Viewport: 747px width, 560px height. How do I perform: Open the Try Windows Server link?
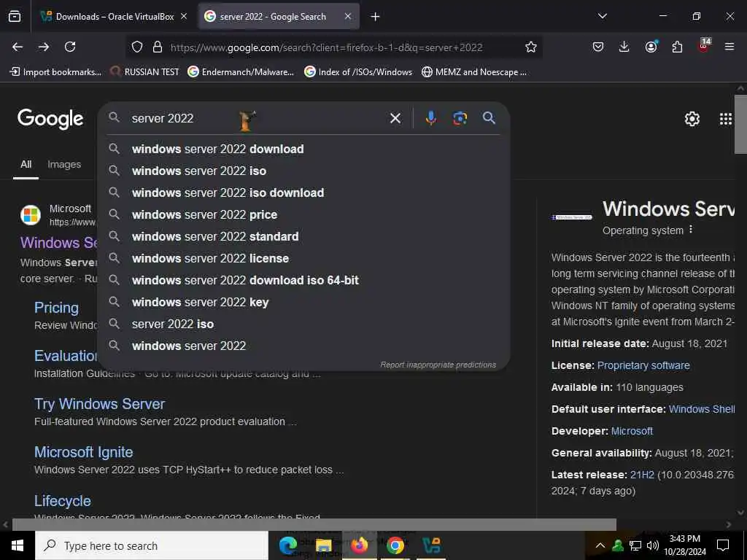click(99, 404)
